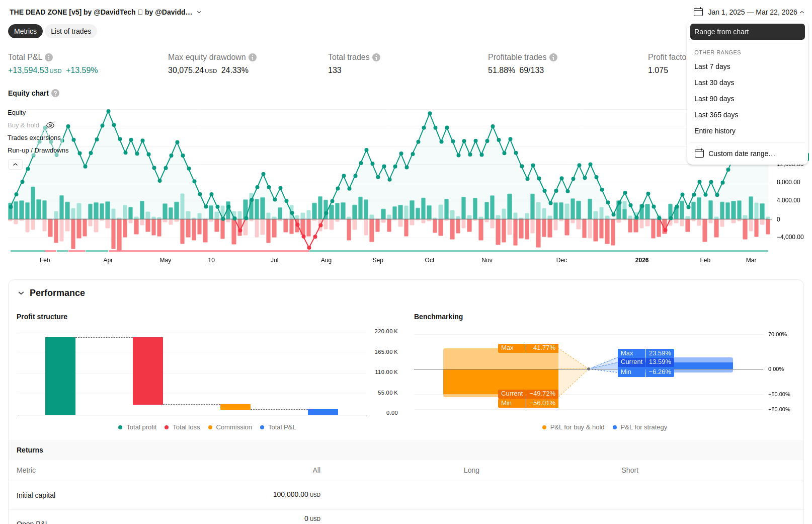Click info icon next to Total P&L
This screenshot has height=524, width=812.
click(49, 57)
